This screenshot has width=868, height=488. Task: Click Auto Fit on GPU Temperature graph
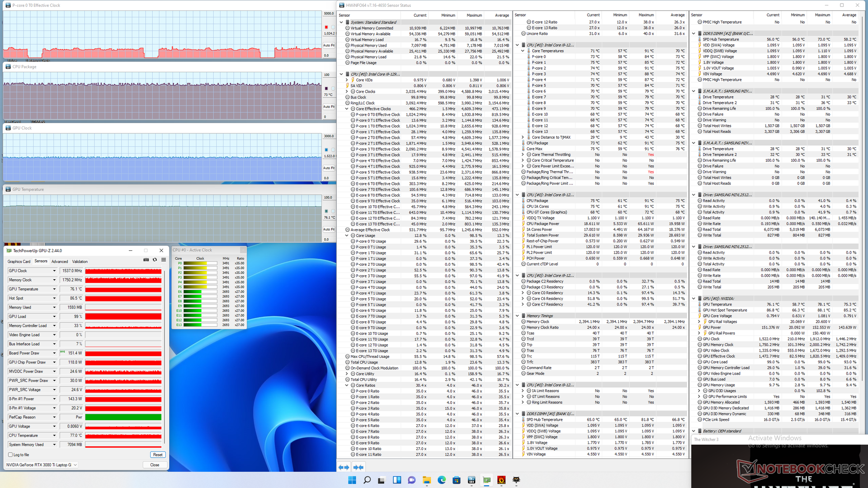tap(329, 230)
